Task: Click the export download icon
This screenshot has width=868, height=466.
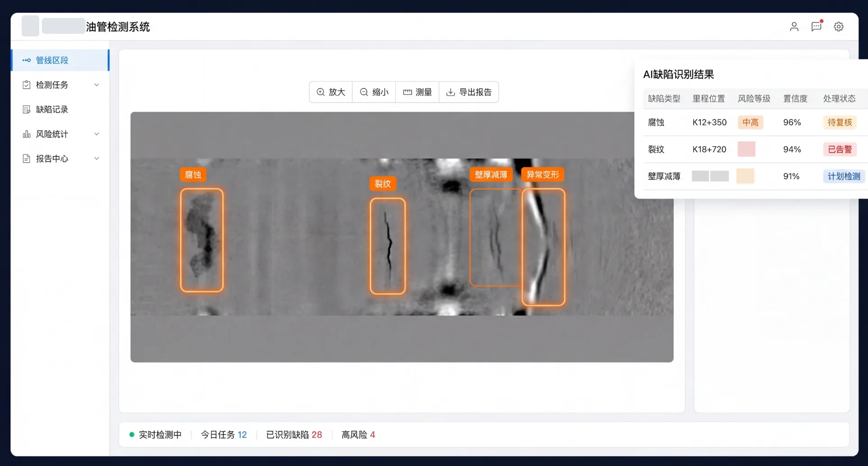Action: click(x=450, y=92)
